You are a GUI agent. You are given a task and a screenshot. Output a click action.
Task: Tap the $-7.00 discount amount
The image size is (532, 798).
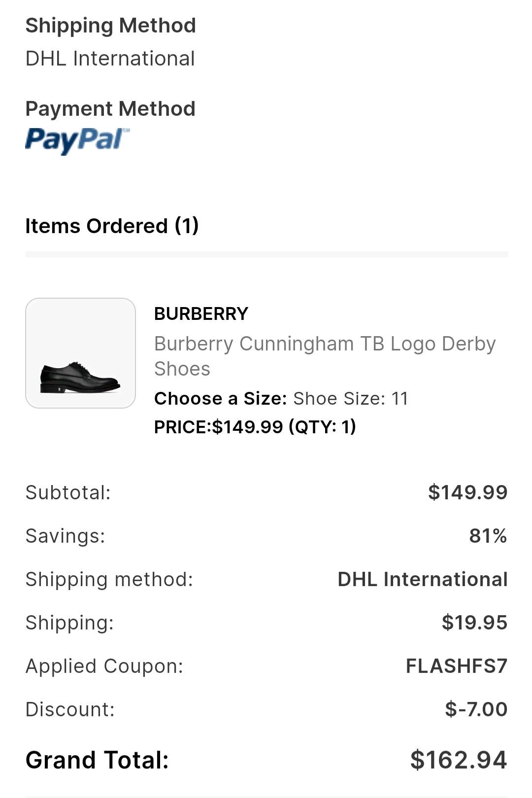pos(476,709)
